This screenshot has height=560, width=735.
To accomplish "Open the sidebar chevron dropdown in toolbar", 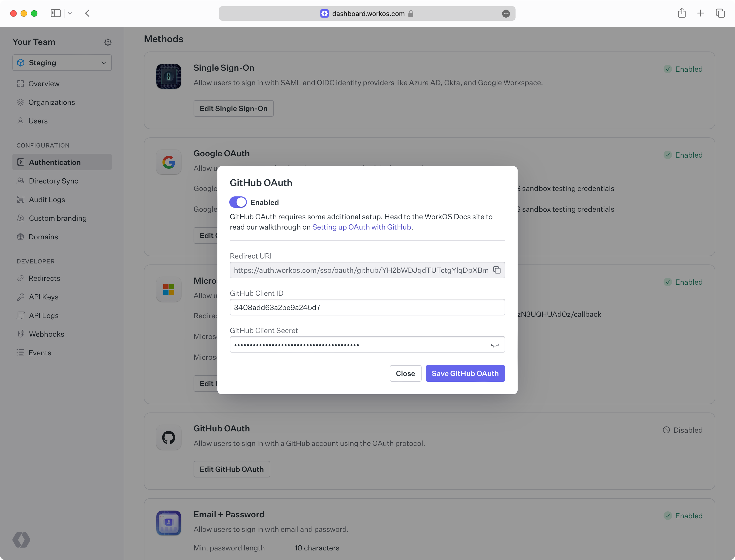I will [70, 13].
